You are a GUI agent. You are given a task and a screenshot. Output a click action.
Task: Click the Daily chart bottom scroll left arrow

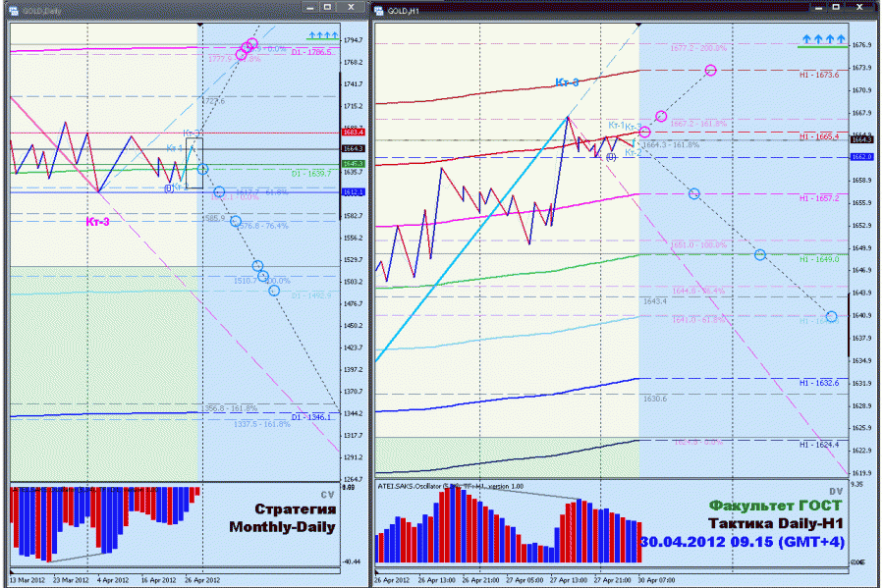[13, 571]
